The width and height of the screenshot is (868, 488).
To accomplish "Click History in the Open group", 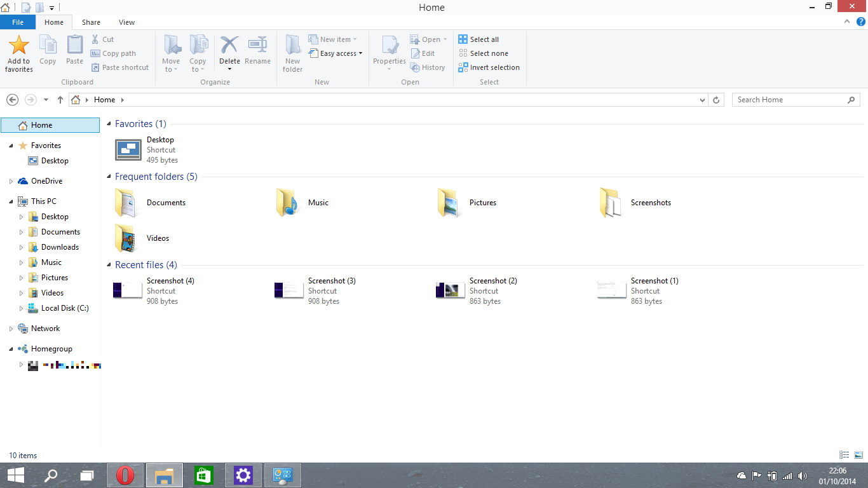I will point(428,67).
